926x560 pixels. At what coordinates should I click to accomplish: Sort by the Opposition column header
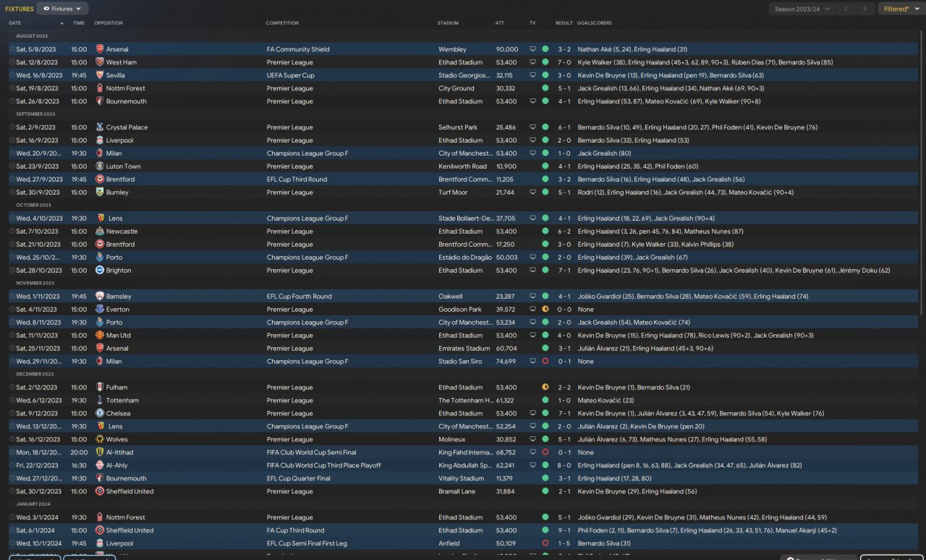[109, 23]
